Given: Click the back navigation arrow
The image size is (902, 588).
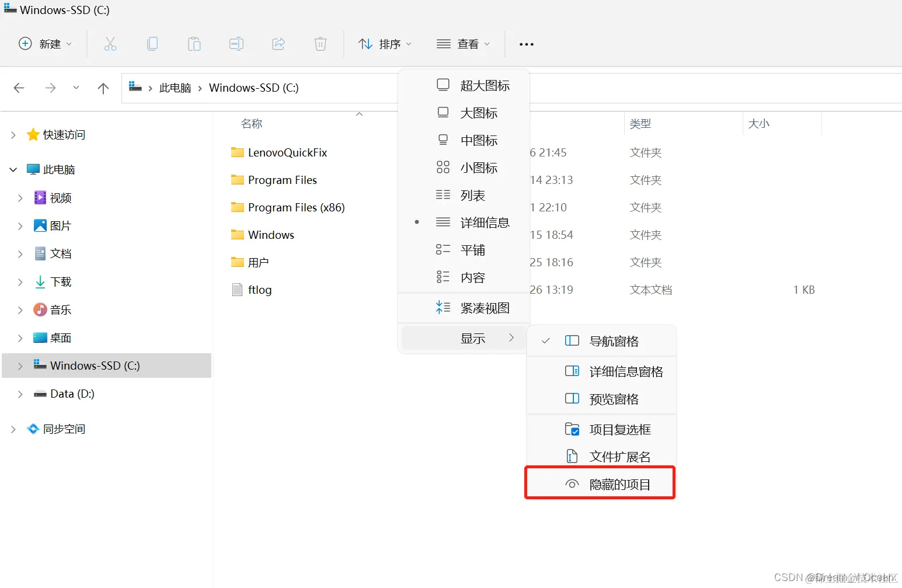Looking at the screenshot, I should pos(19,88).
